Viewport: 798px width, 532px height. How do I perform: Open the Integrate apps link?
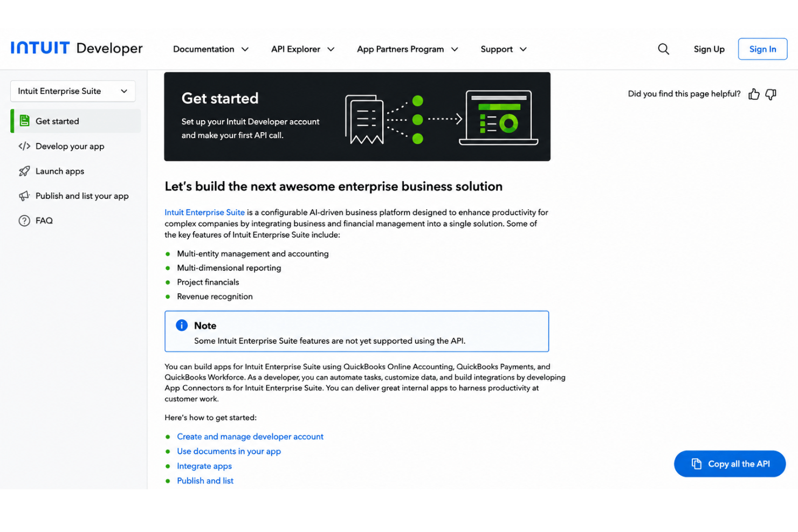(204, 466)
